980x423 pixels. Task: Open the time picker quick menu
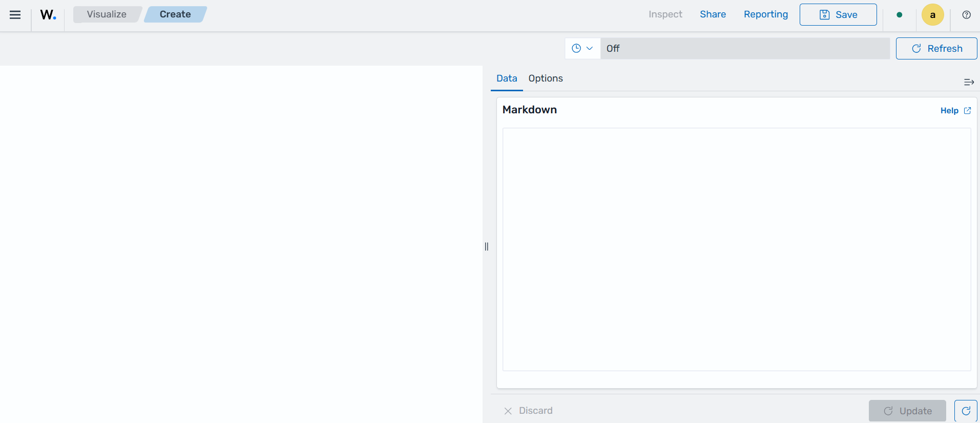(582, 48)
